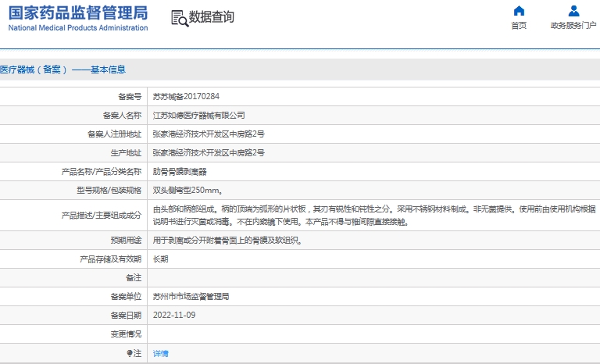Click the home icon labeled 首页
This screenshot has width=600, height=364.
pos(519,11)
